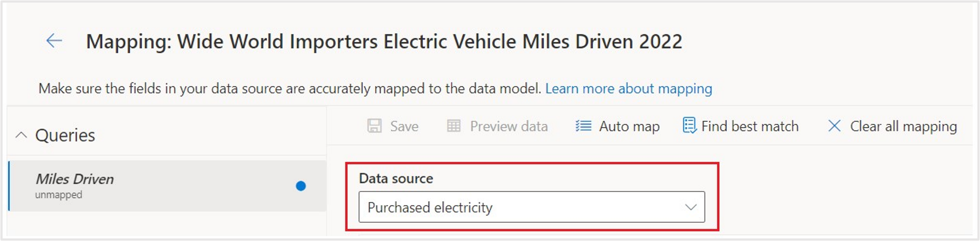
Task: Click the Clear all mapping X icon
Action: click(834, 126)
